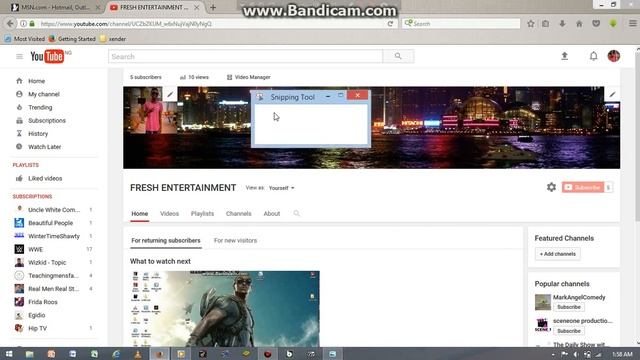
Task: Save to Pocket toolbar icon
Action: pos(596,24)
